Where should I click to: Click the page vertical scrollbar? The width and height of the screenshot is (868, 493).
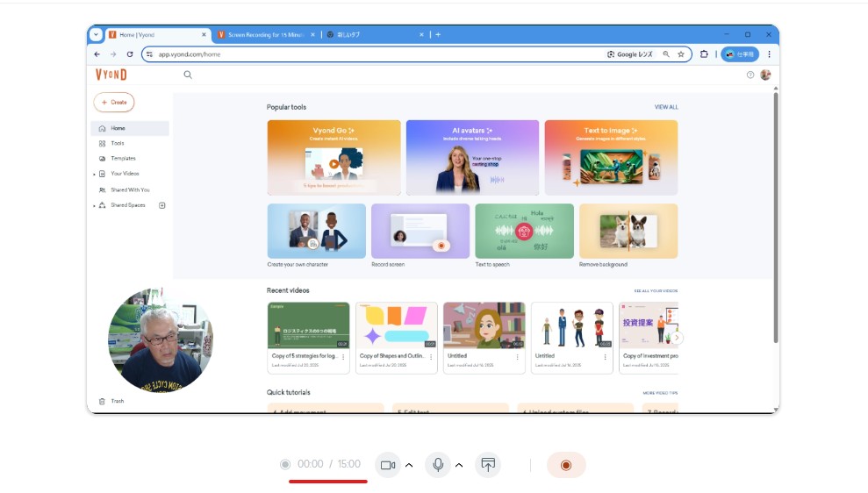(776, 218)
